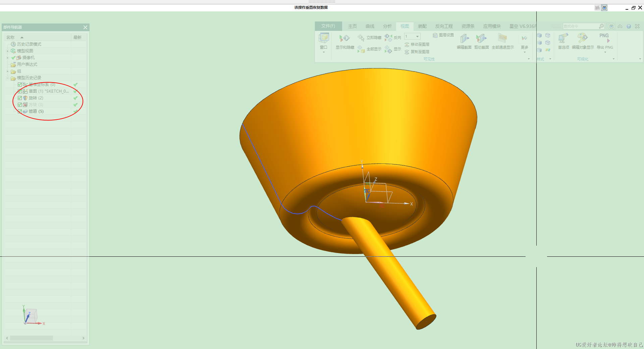Switch to the 分析 ribbon tab
Image resolution: width=644 pixels, height=349 pixels.
[387, 26]
